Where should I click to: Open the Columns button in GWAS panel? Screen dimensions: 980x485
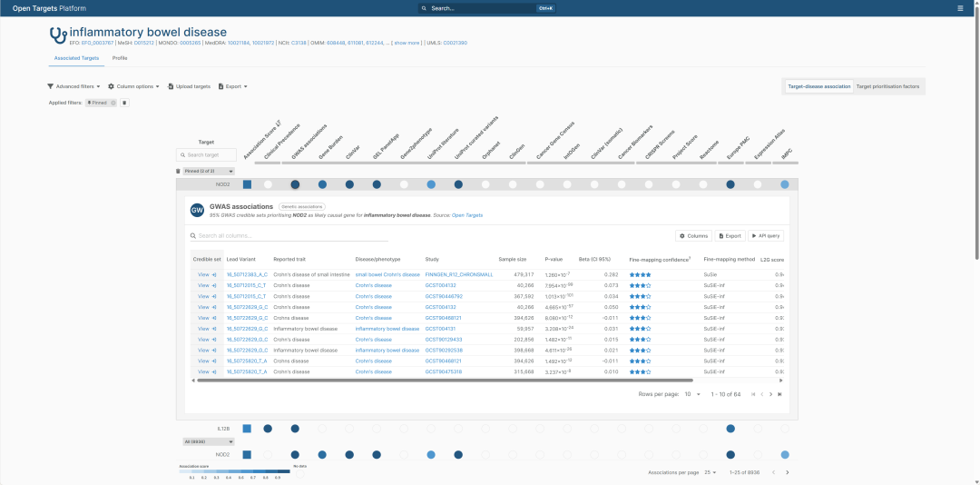[x=693, y=236]
